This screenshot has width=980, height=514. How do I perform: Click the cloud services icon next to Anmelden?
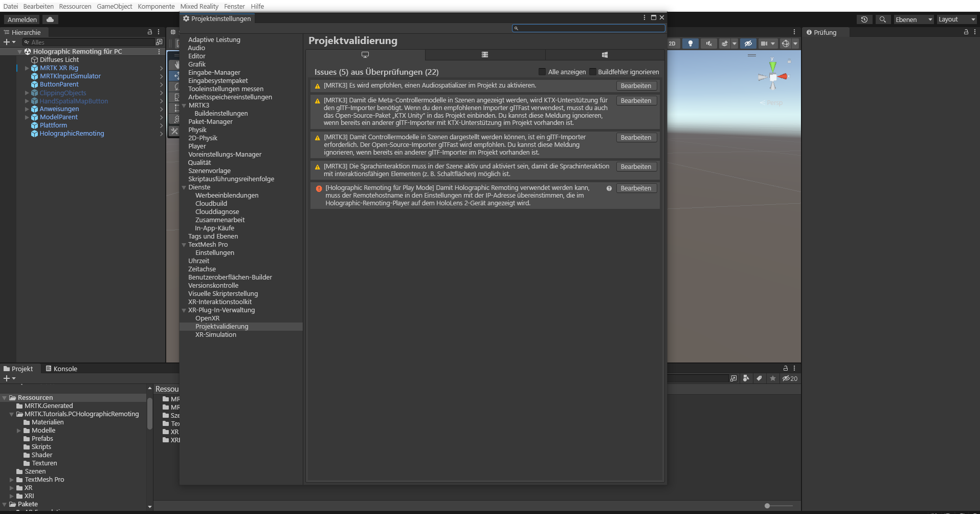(x=50, y=19)
